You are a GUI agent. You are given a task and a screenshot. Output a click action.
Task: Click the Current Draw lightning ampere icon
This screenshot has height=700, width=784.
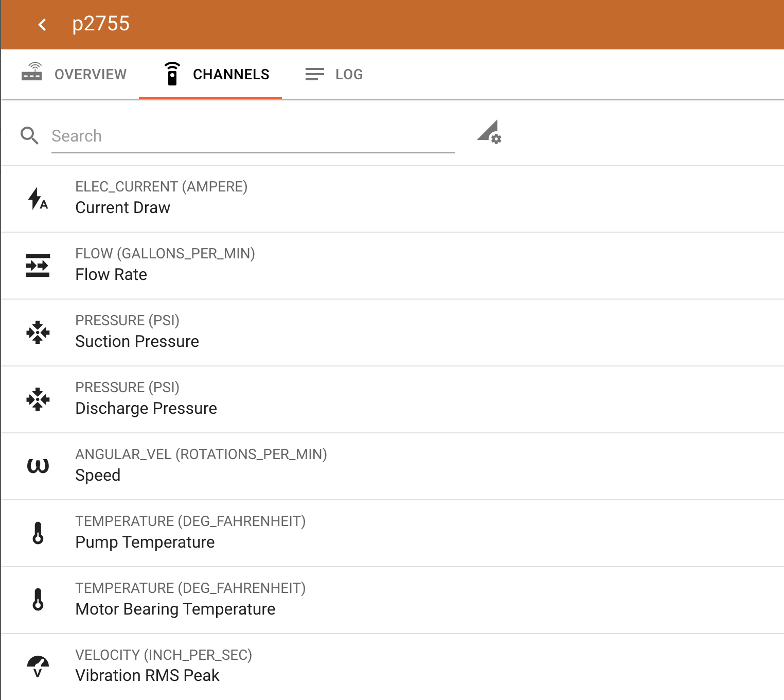[38, 199]
